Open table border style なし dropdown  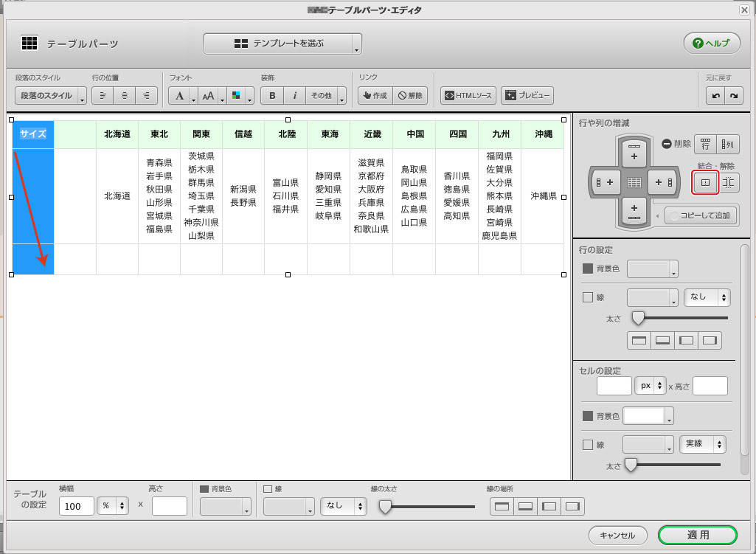tap(344, 506)
